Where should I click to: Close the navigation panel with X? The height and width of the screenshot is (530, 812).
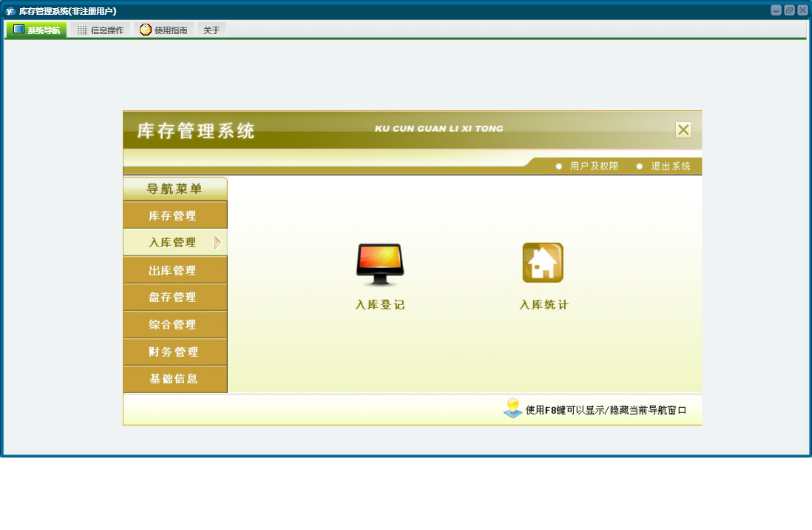(683, 130)
